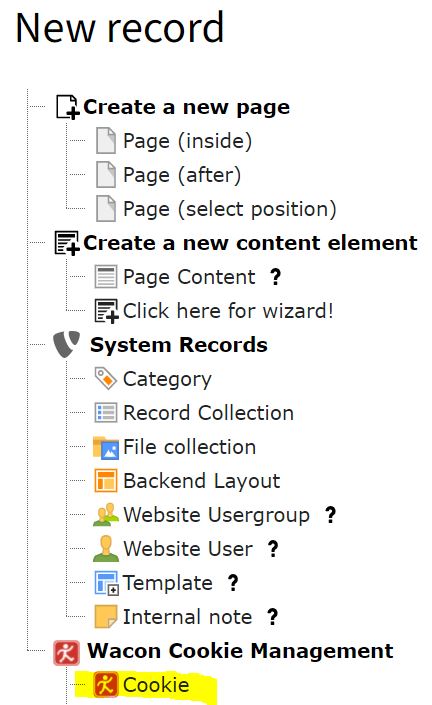Click the Template icon
The image size is (432, 705).
[107, 583]
